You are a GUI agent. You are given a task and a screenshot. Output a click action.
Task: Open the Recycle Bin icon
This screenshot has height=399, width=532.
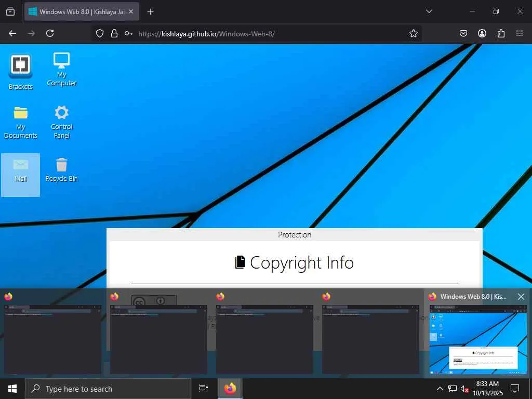tap(61, 170)
